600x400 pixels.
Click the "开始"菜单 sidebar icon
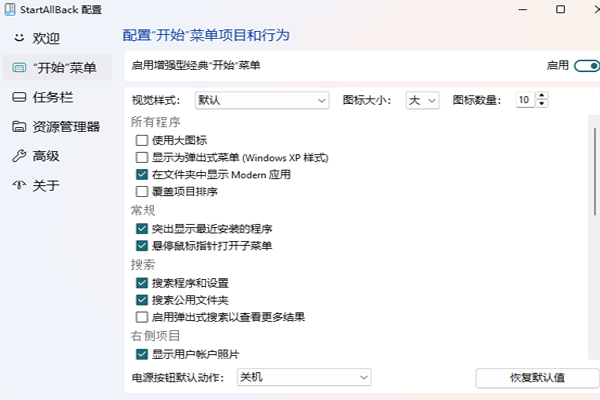pyautogui.click(x=18, y=68)
